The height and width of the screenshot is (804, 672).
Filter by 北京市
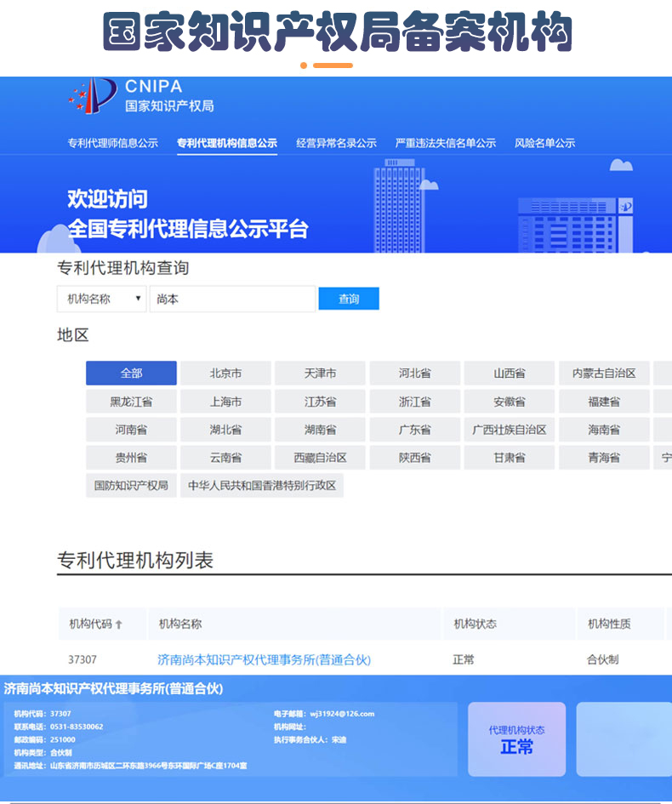point(225,373)
